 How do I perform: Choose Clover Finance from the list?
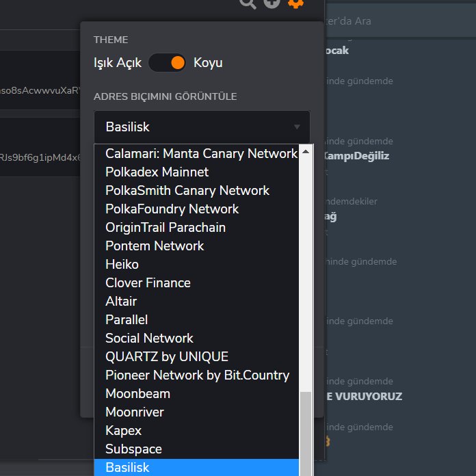pos(196,283)
